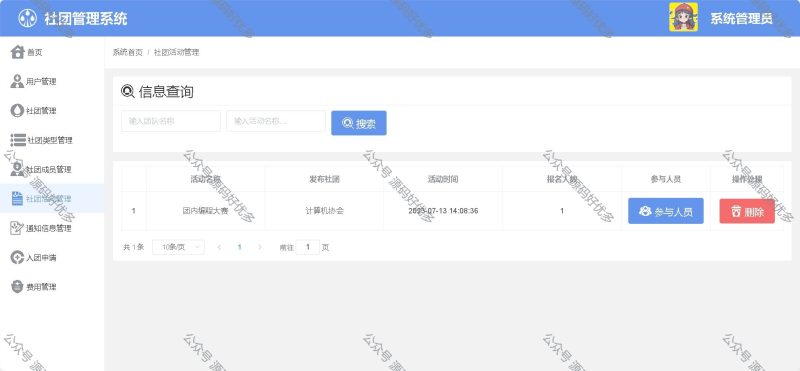Open 社团成员管理 menu item
The image size is (800, 371).
(52, 169)
